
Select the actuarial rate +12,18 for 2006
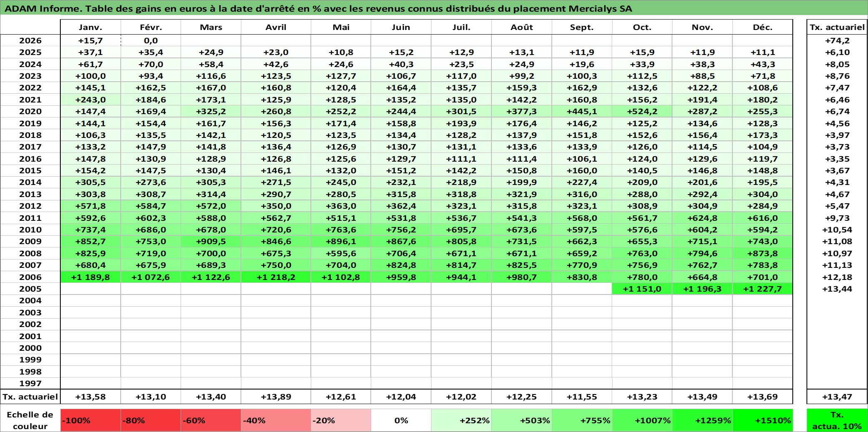pos(837,277)
